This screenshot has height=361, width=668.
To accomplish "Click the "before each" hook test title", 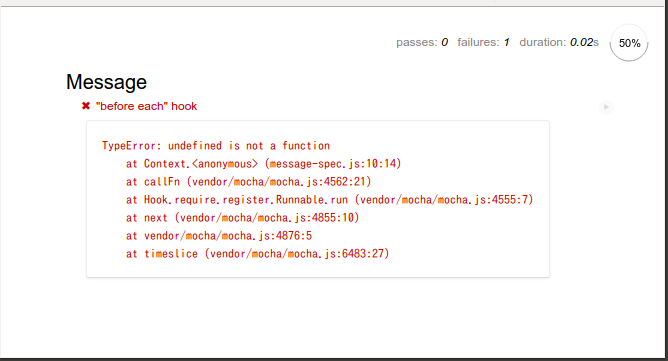I will (147, 106).
